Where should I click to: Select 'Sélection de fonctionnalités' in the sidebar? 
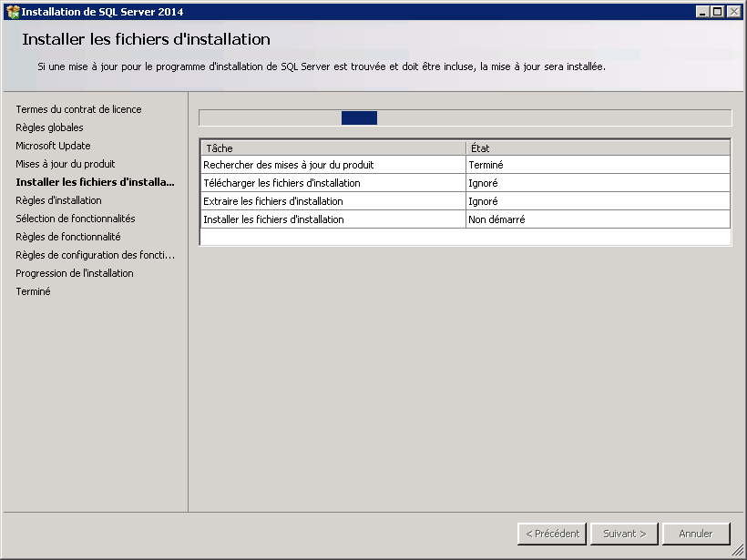(x=75, y=219)
